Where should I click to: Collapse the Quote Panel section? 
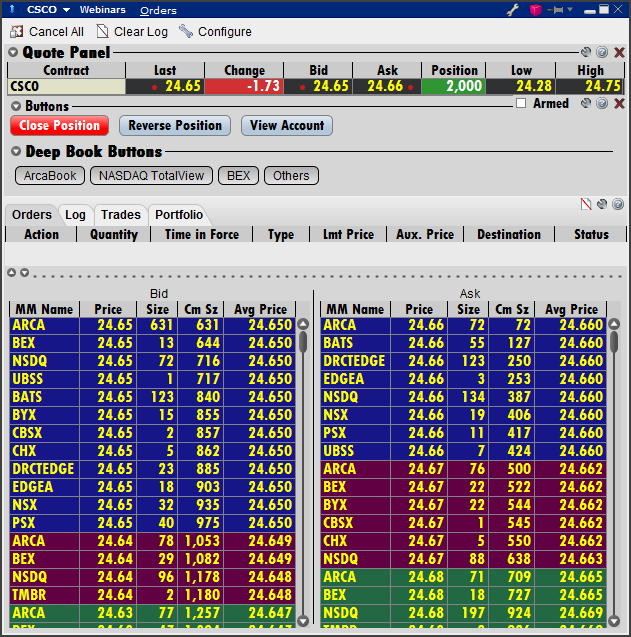point(14,52)
